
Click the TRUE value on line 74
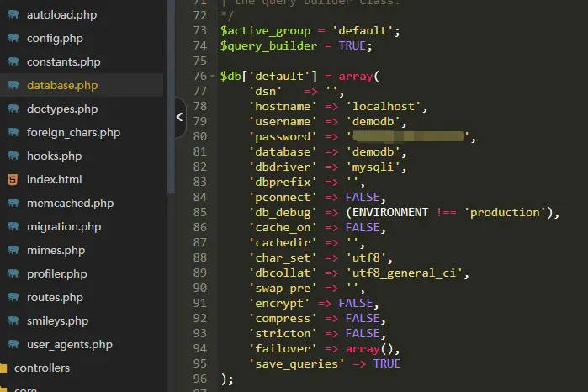[x=352, y=45]
